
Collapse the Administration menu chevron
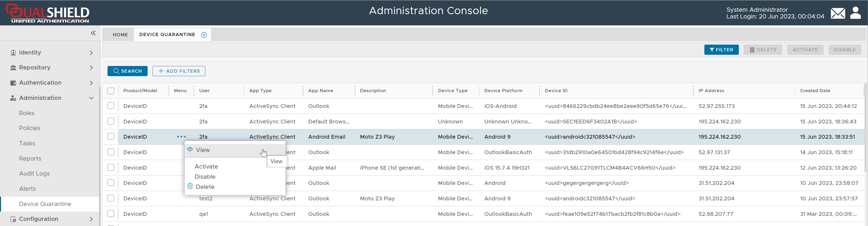(91, 98)
